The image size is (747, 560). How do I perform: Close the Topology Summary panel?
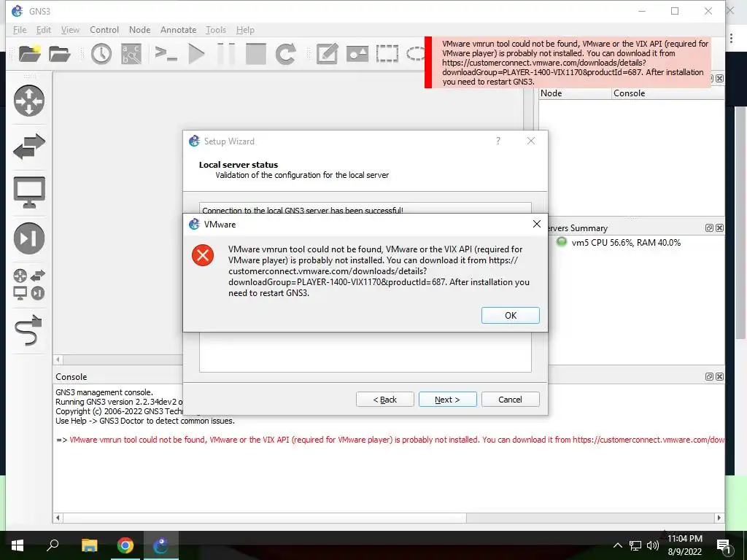click(x=719, y=79)
